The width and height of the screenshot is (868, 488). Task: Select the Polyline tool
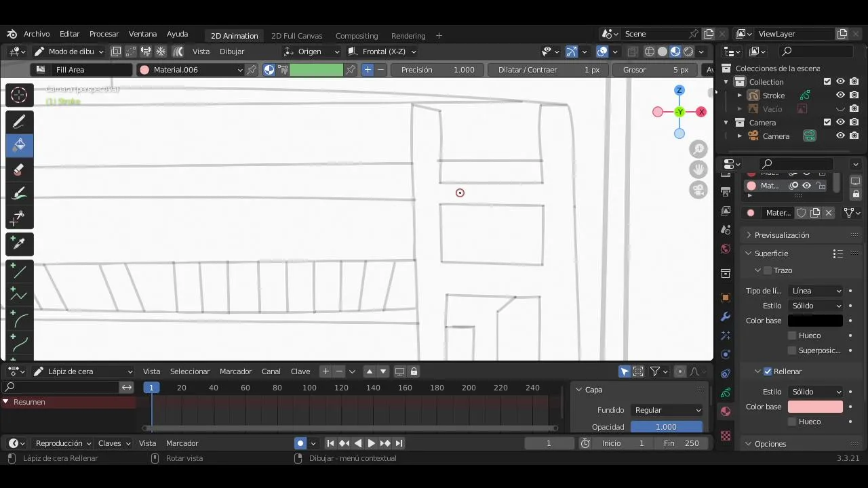(19, 295)
